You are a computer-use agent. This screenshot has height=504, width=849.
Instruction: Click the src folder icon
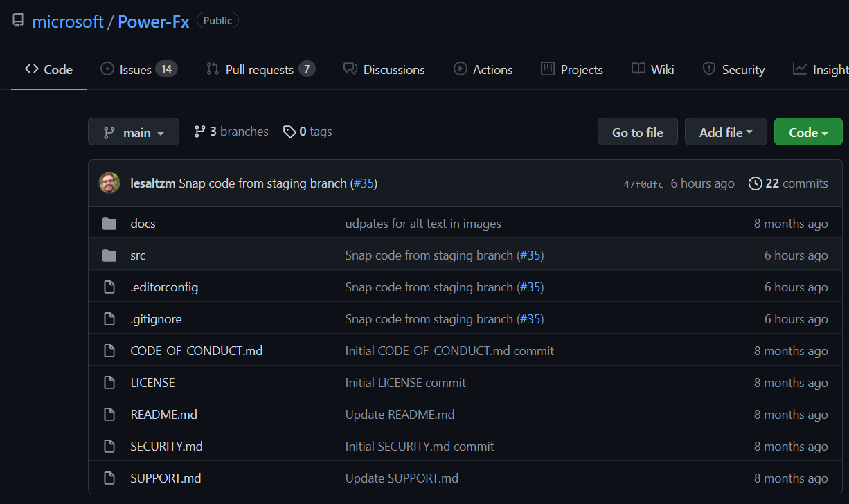click(x=109, y=255)
